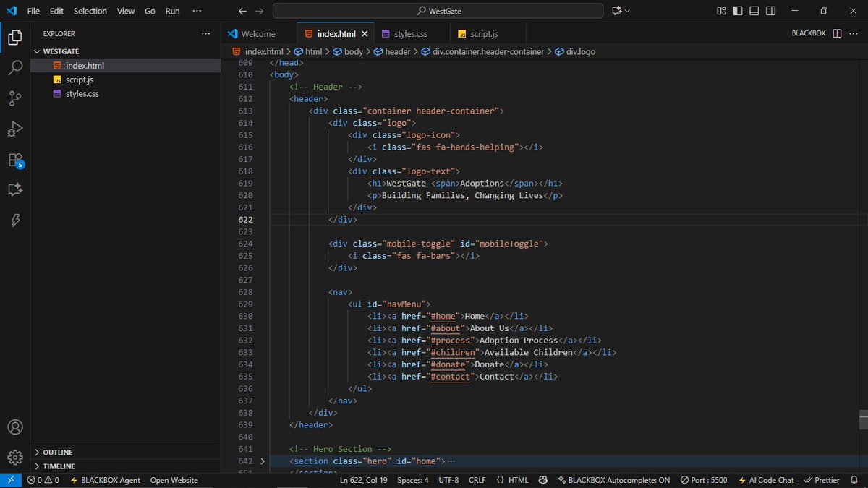Open the Source Control view
Screen dimensions: 868x488
click(14, 98)
